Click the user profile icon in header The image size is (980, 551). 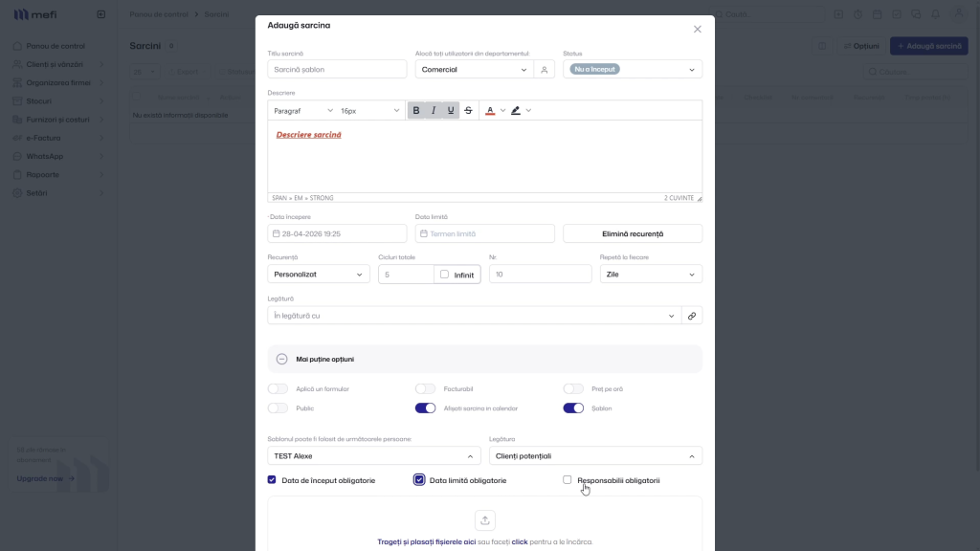[x=959, y=13]
